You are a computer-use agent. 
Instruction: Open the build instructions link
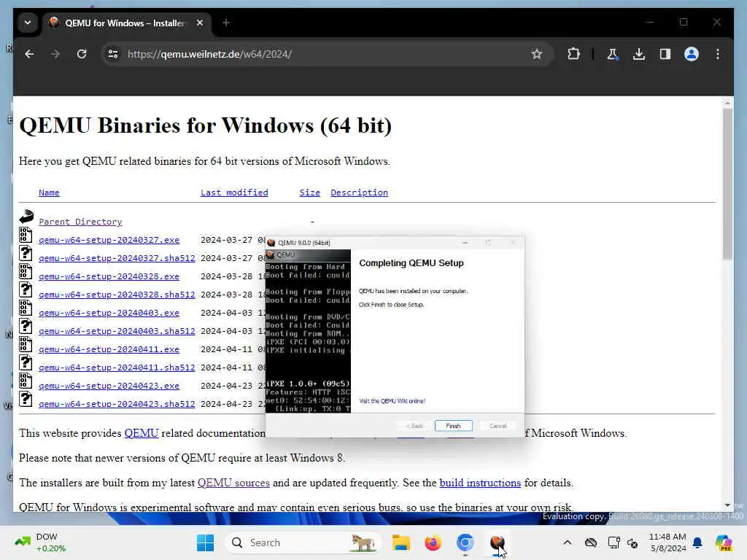coord(480,483)
